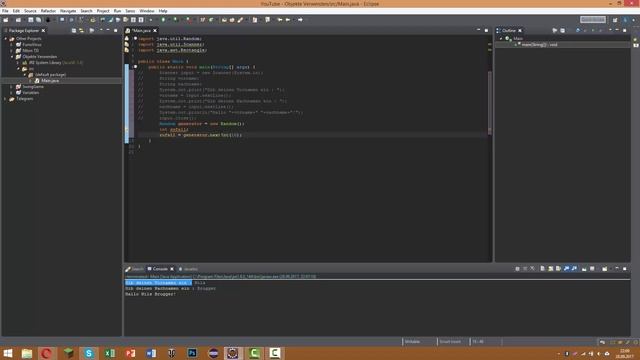Toggle Link with Editor in Package Explorer
The width and height of the screenshot is (640, 360).
pyautogui.click(x=82, y=31)
